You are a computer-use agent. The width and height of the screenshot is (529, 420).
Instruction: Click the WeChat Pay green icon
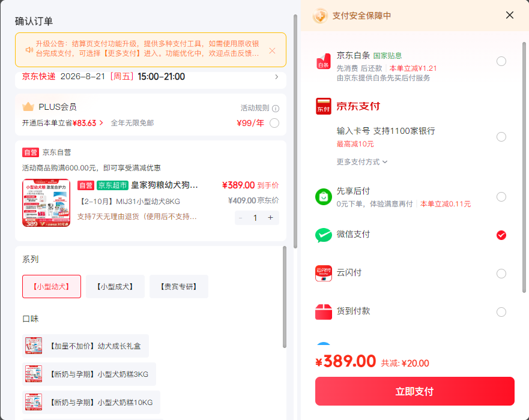(x=323, y=235)
